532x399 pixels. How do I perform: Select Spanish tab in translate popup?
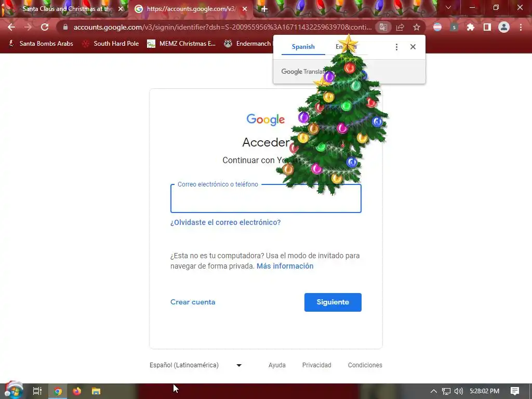point(303,47)
